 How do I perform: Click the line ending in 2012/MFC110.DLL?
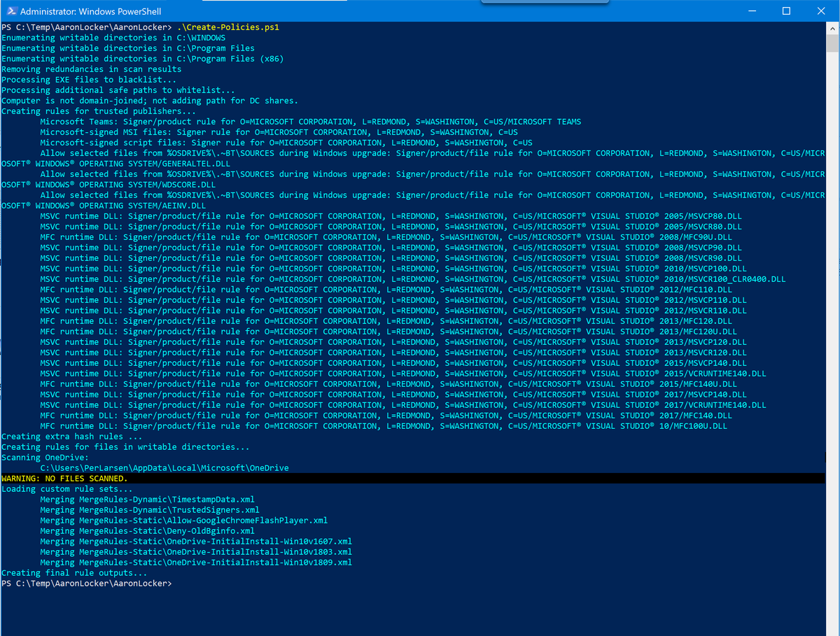(x=386, y=290)
